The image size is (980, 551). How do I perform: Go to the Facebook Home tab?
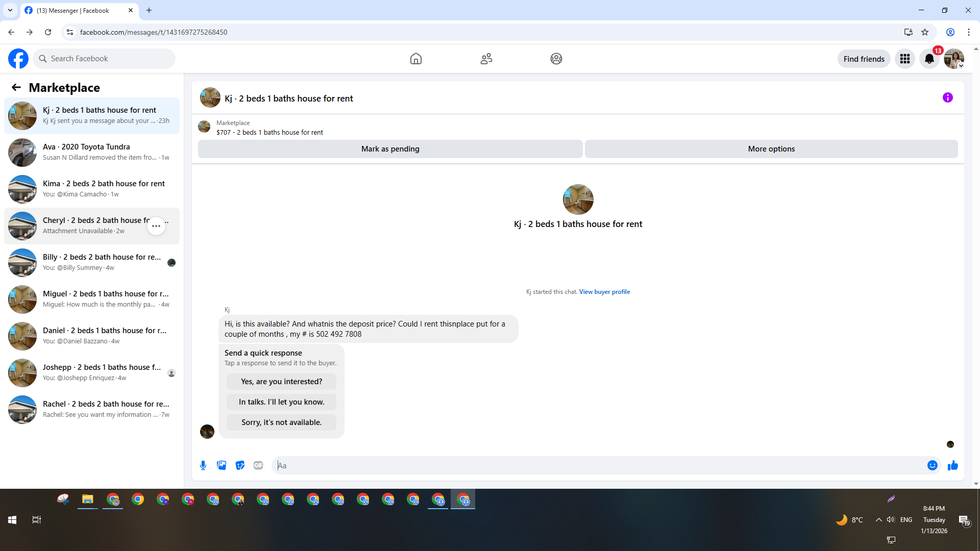click(x=415, y=59)
